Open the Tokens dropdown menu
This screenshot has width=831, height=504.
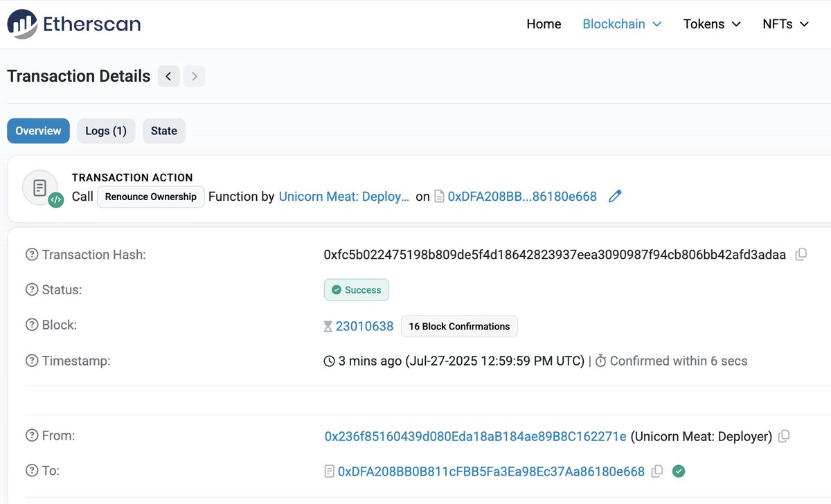[x=712, y=24]
